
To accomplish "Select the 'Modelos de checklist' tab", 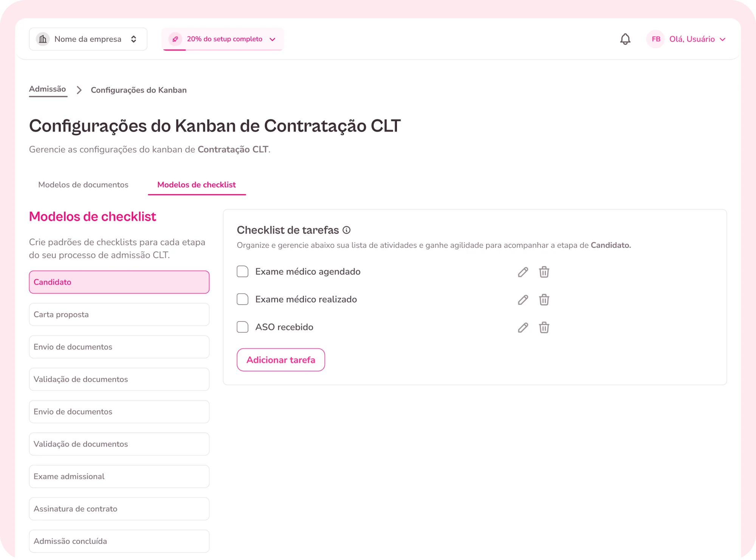I will [x=197, y=185].
